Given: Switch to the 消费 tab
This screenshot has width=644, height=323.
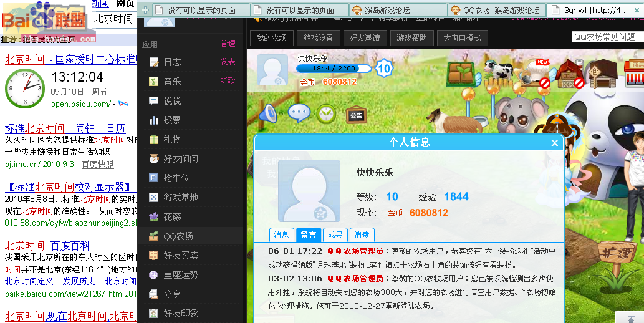Looking at the screenshot, I should pyautogui.click(x=362, y=234).
